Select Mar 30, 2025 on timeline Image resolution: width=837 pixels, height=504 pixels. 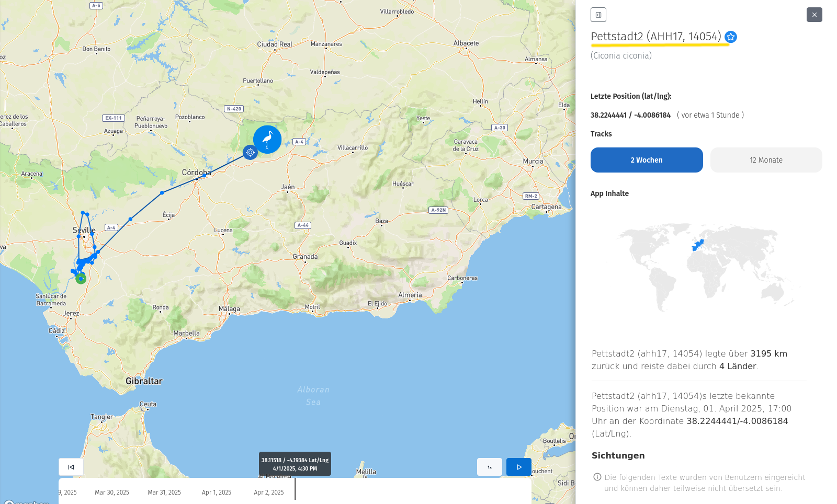point(112,492)
